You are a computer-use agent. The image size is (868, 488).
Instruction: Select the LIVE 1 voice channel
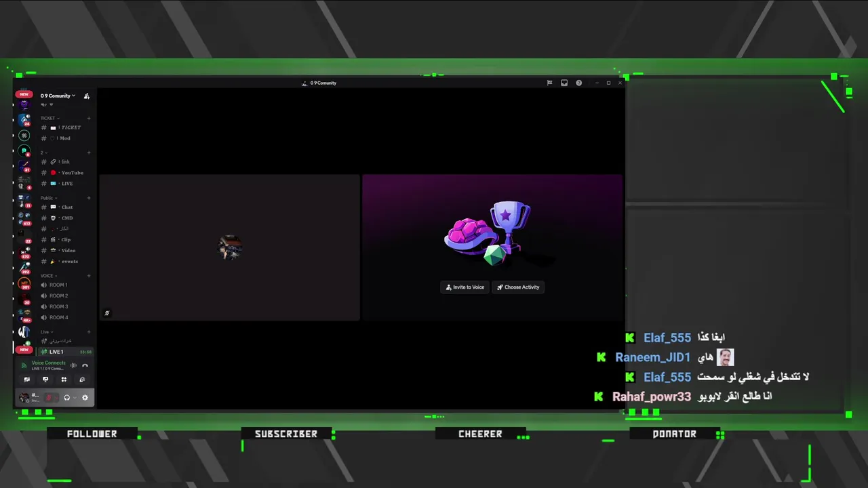click(x=66, y=352)
